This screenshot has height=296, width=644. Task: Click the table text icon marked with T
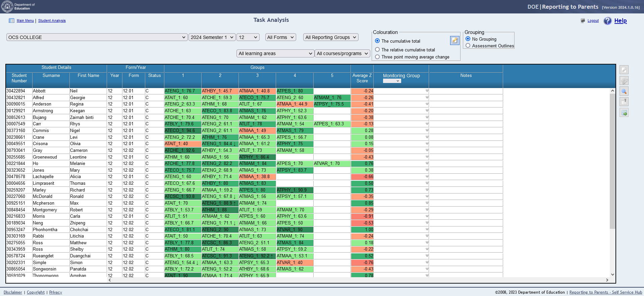pyautogui.click(x=624, y=102)
